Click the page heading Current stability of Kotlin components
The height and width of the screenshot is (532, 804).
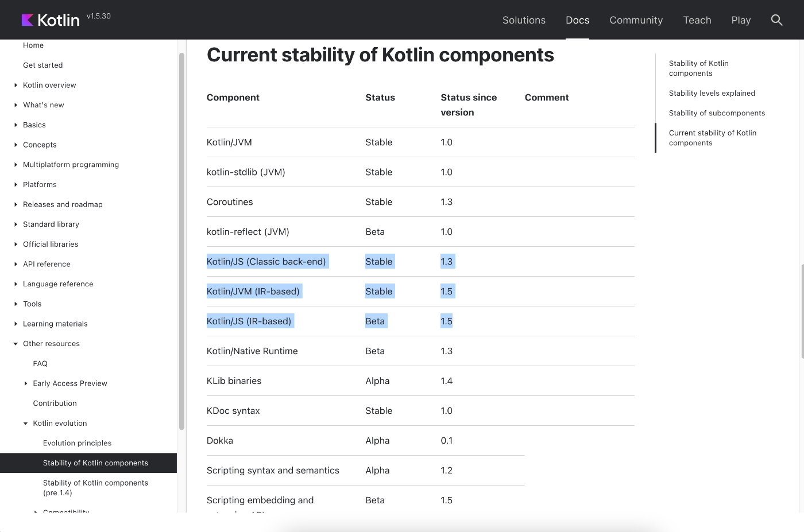380,55
